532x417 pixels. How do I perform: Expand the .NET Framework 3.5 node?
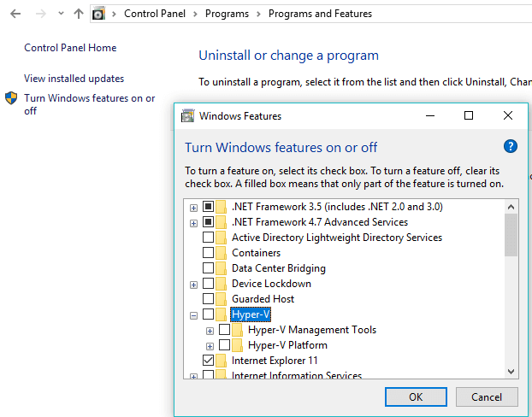pos(193,208)
